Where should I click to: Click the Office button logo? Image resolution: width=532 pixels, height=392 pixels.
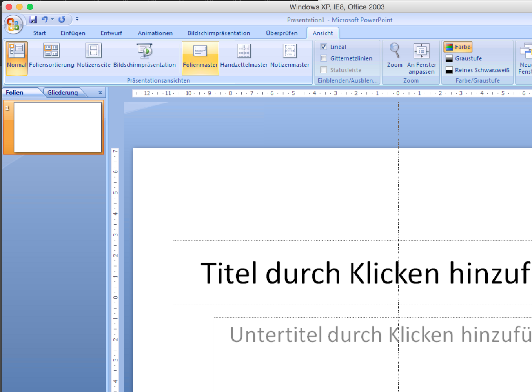pos(13,24)
